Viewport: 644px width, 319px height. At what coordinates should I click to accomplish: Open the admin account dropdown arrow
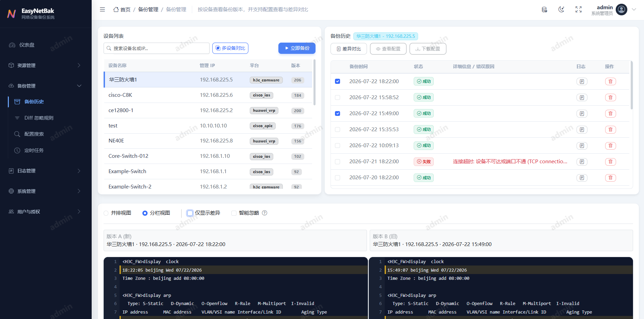[x=634, y=10]
